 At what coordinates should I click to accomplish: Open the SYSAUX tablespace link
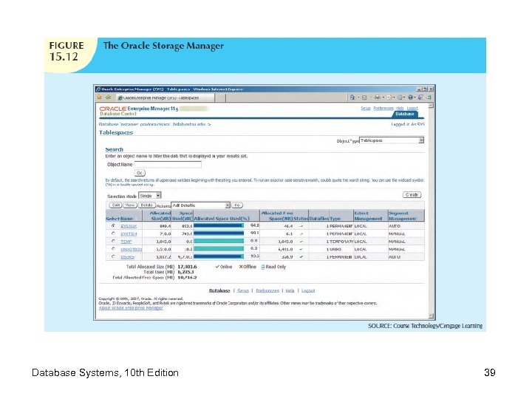[129, 226]
